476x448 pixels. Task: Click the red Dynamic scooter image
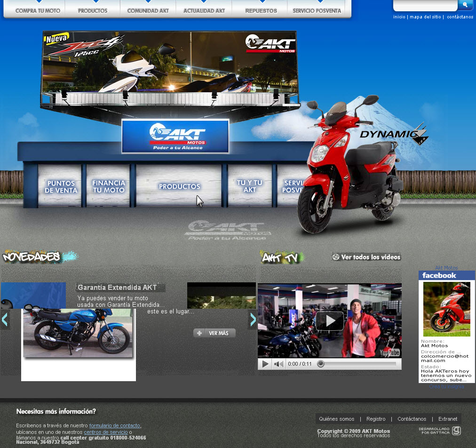(349, 164)
